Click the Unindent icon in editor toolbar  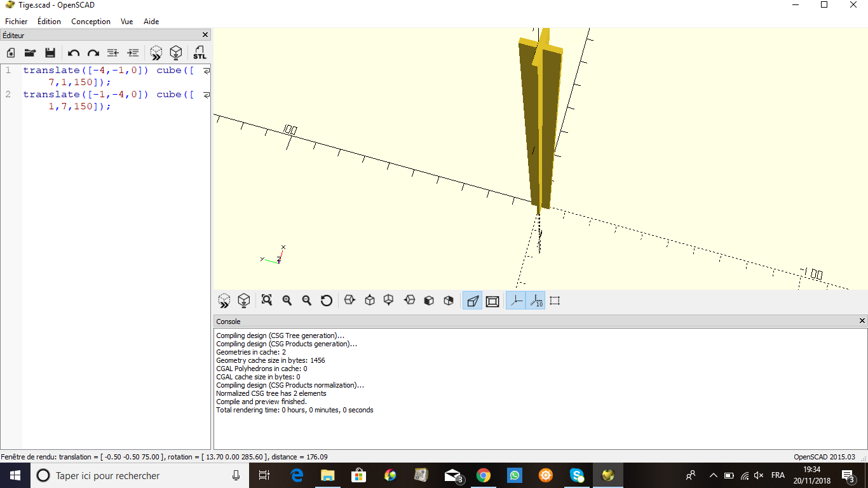tap(113, 53)
